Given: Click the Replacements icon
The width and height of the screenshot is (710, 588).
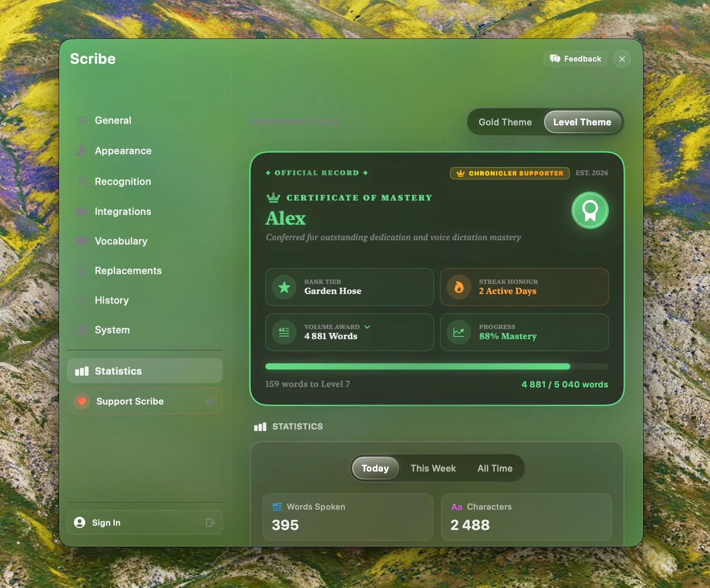Looking at the screenshot, I should tap(82, 271).
